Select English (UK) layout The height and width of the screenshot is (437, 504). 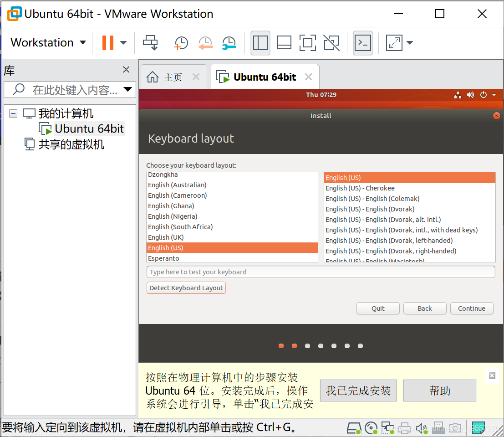tap(232, 237)
